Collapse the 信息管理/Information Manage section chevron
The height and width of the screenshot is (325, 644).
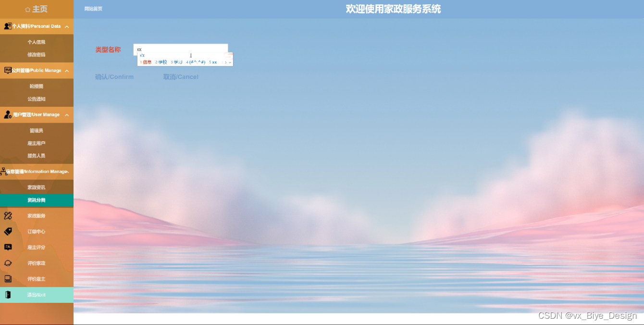pyautogui.click(x=68, y=172)
